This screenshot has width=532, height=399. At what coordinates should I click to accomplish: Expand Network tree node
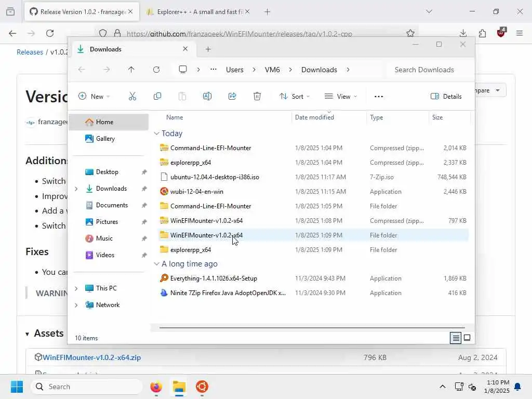(x=76, y=305)
